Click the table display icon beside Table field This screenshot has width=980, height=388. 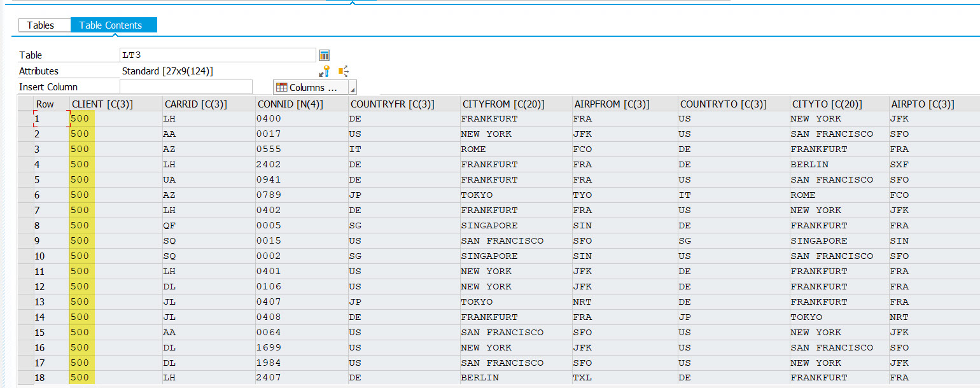(324, 55)
